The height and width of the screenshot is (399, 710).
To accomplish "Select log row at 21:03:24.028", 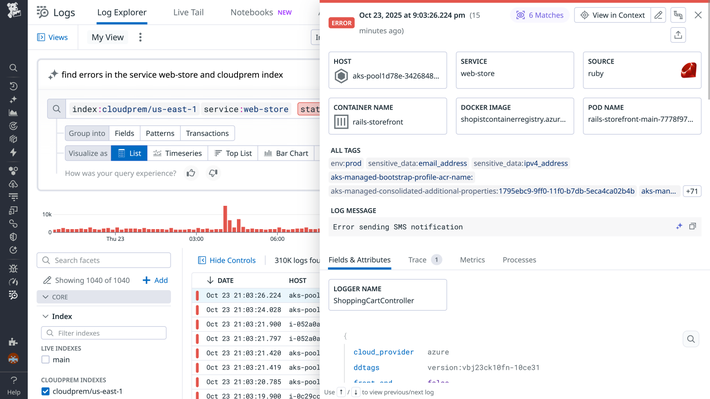I will pyautogui.click(x=257, y=310).
